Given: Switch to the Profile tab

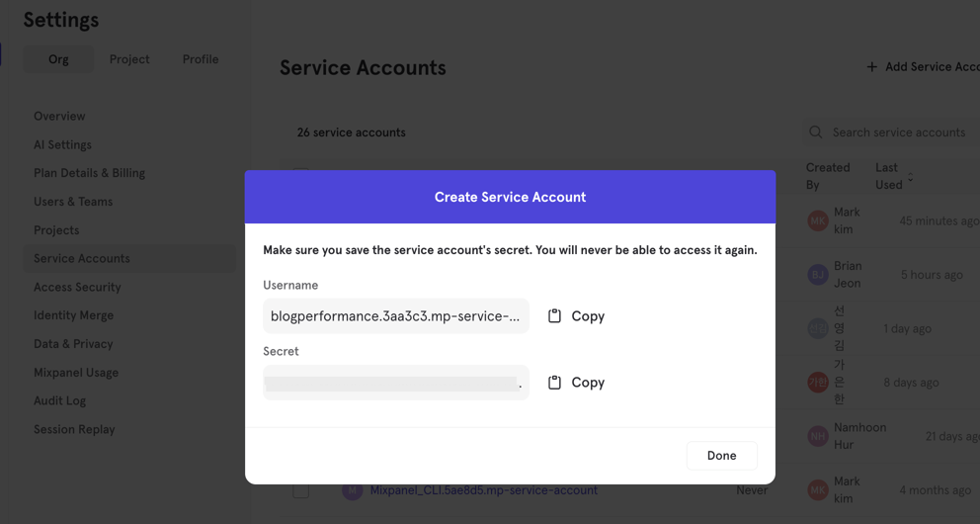Looking at the screenshot, I should tap(201, 58).
